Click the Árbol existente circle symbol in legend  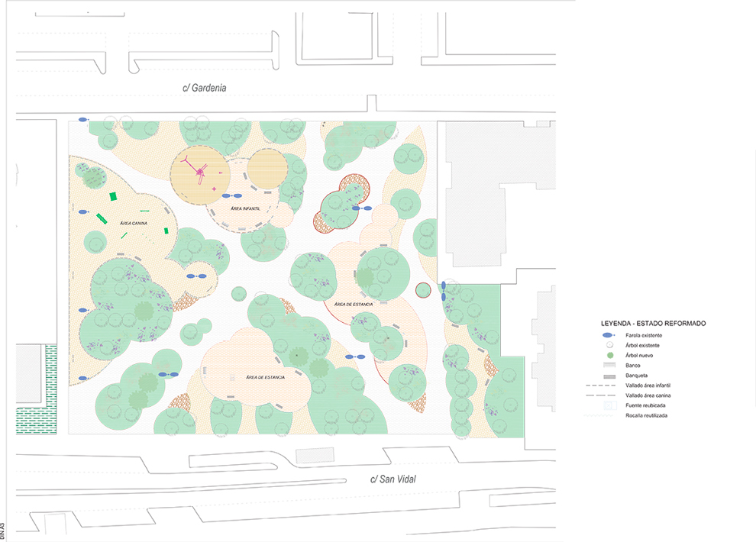point(609,345)
